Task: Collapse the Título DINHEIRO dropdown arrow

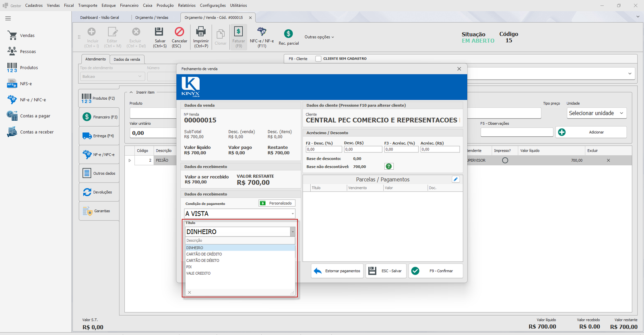Action: tap(293, 232)
